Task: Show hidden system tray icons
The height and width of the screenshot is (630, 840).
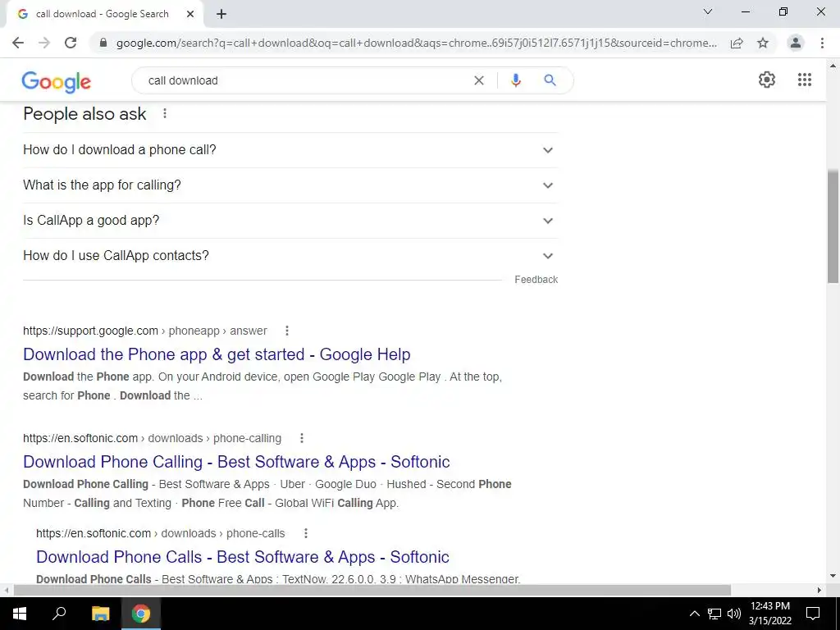Action: pos(694,614)
